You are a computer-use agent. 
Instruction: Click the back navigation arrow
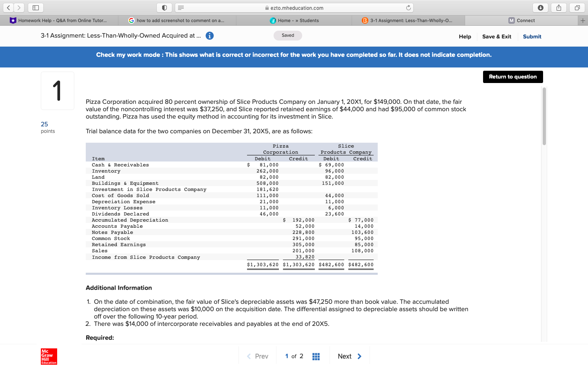[x=8, y=7]
